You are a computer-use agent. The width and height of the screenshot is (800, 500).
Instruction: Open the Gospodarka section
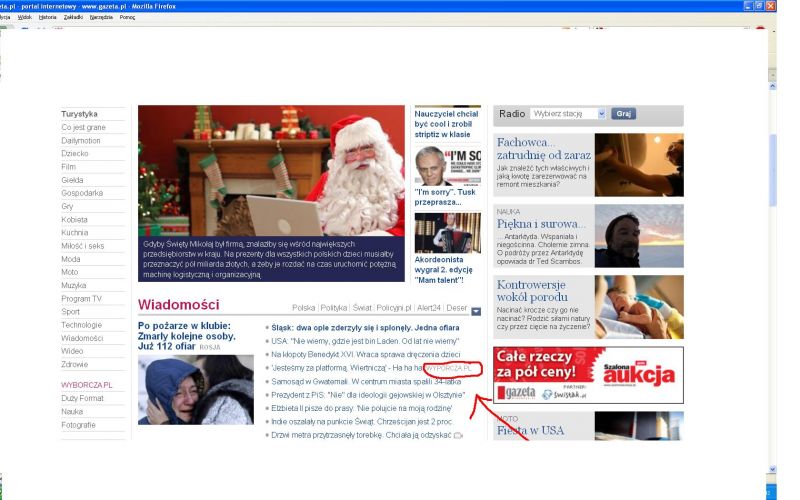tap(82, 193)
